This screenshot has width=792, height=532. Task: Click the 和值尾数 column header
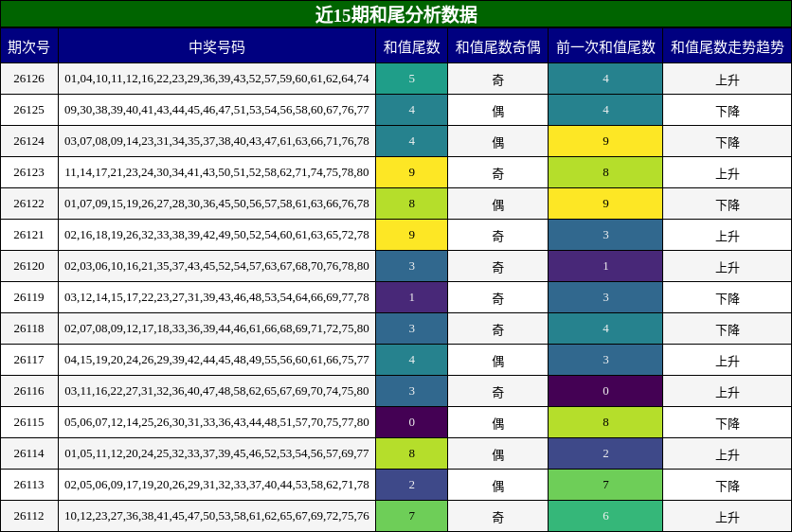tap(412, 47)
